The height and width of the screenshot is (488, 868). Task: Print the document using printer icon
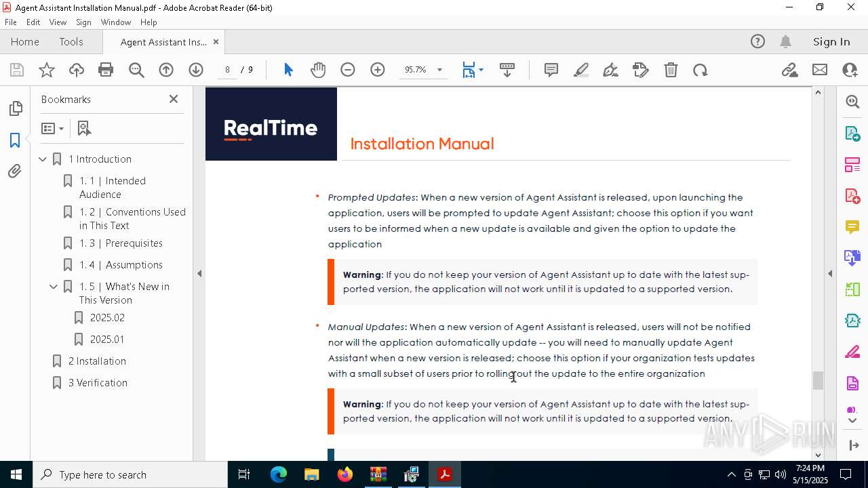(x=106, y=70)
